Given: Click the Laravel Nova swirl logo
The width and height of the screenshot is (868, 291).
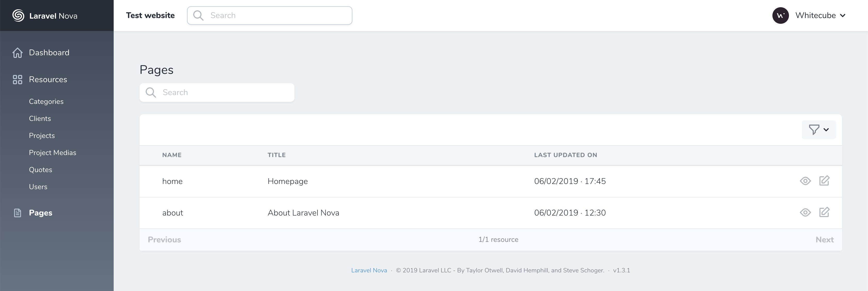Looking at the screenshot, I should 18,16.
